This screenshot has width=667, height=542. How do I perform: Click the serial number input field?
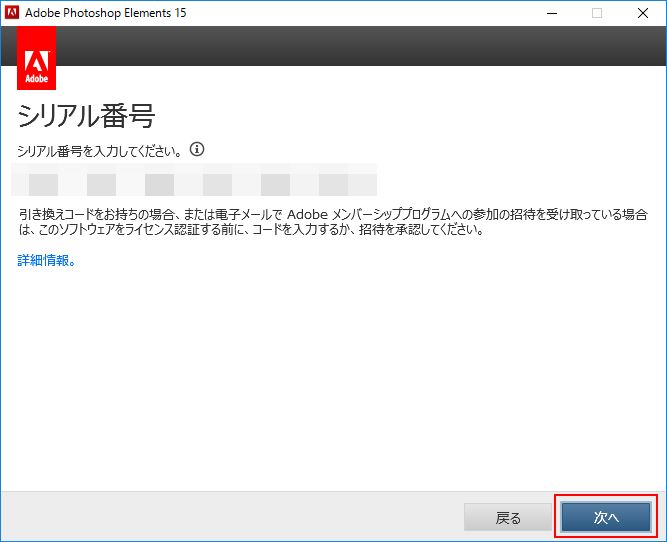(194, 180)
